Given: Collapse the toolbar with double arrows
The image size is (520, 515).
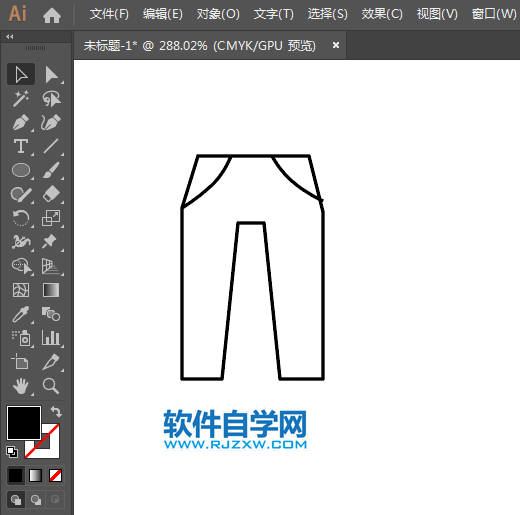Looking at the screenshot, I should [x=10, y=37].
